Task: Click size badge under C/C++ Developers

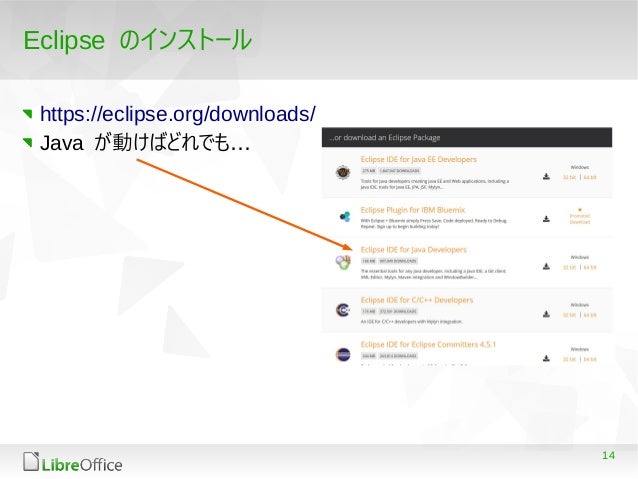Action: tap(368, 311)
